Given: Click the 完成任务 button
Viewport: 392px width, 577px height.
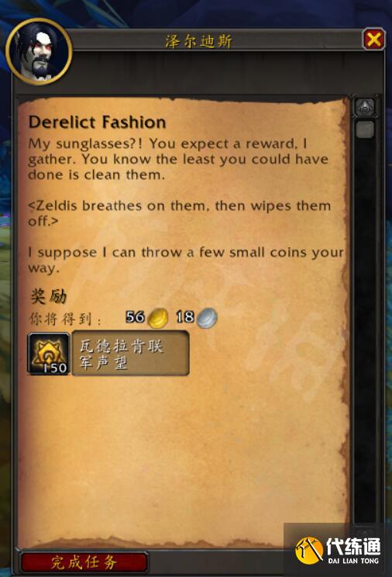Looking at the screenshot, I should [84, 562].
